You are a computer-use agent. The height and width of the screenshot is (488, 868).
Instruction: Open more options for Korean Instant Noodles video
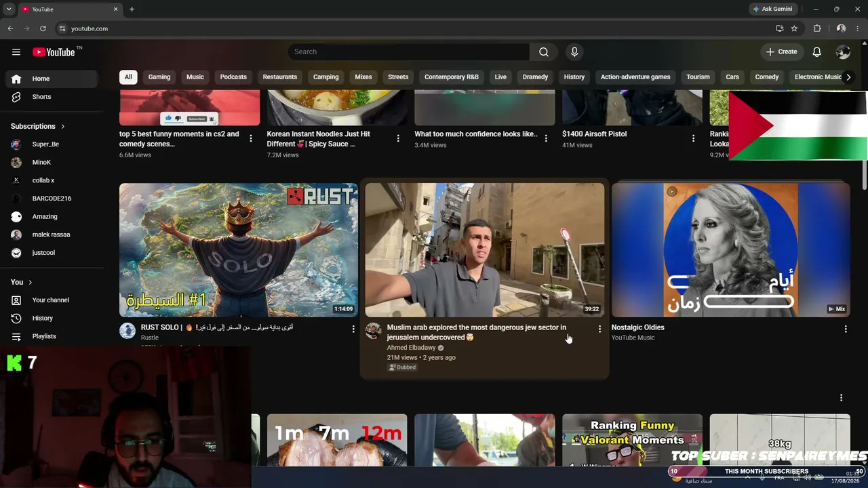(x=398, y=138)
